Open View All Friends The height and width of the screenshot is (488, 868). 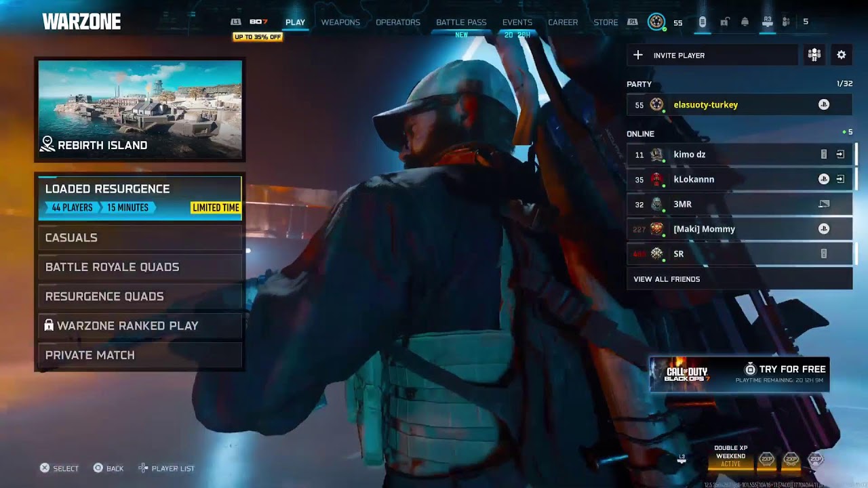(739, 279)
